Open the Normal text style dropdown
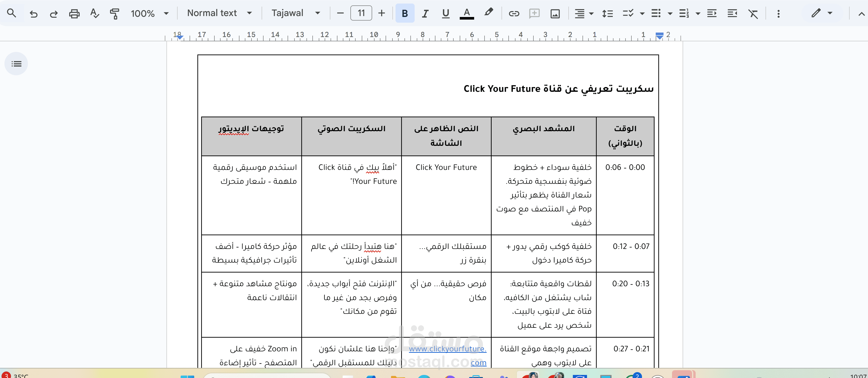This screenshot has height=378, width=868. pos(219,13)
